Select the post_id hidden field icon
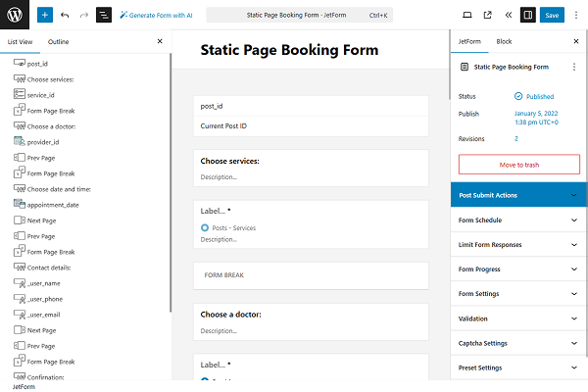Image resolution: width=588 pixels, height=392 pixels. pos(20,63)
